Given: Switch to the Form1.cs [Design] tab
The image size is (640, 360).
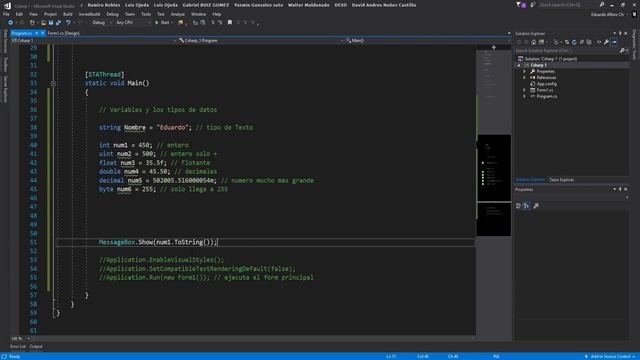Looking at the screenshot, I should [63, 33].
